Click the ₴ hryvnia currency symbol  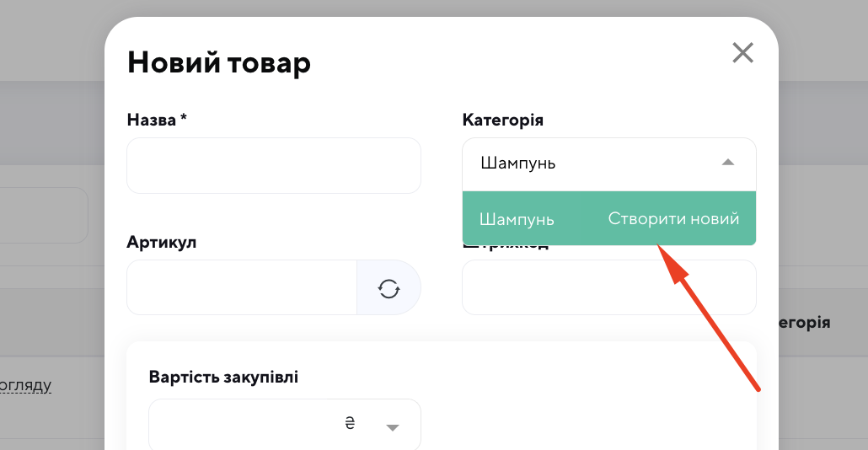tap(350, 423)
